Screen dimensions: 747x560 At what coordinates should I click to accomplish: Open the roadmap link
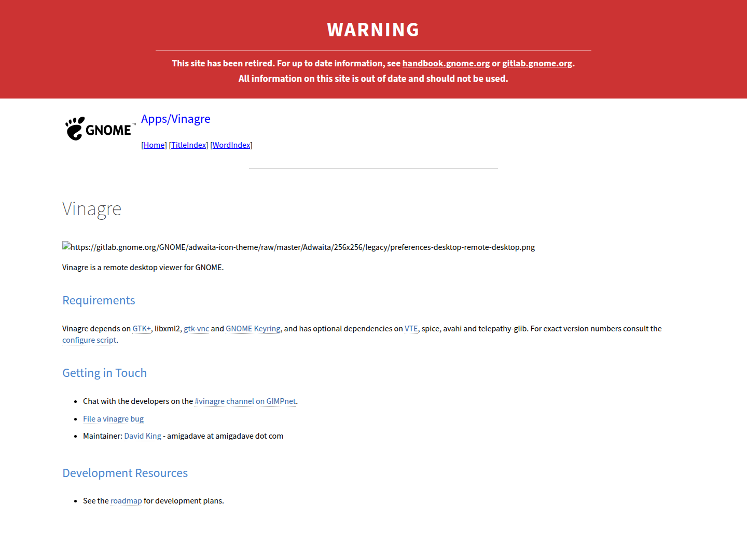126,501
